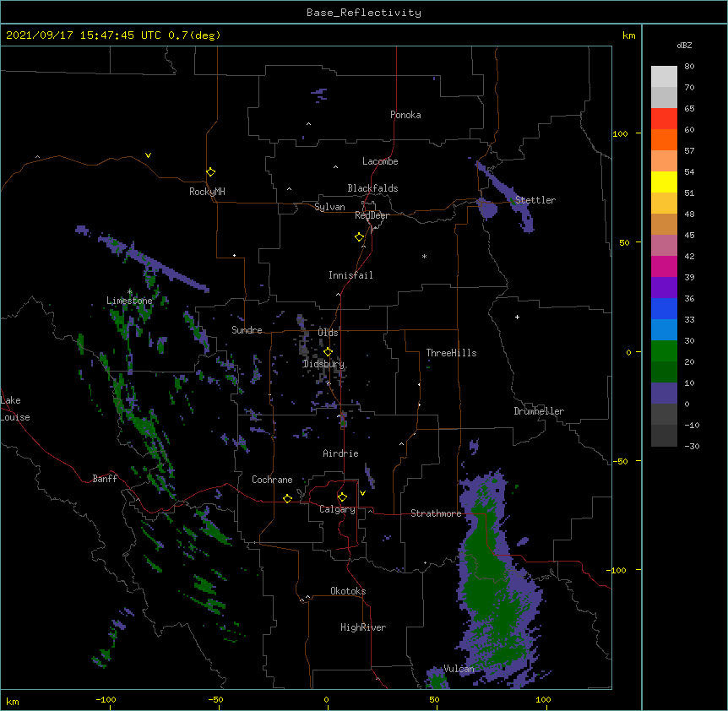Viewport: 728px width, 711px height.
Task: Click the Blackfalds label
Action: (372, 188)
